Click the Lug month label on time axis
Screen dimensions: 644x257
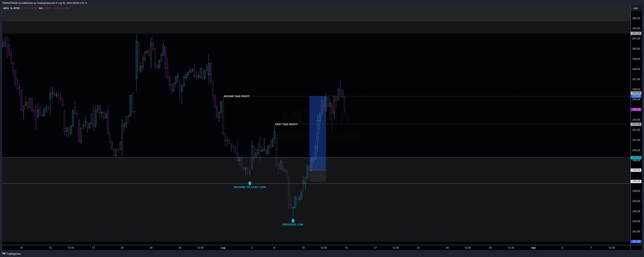pos(223,248)
